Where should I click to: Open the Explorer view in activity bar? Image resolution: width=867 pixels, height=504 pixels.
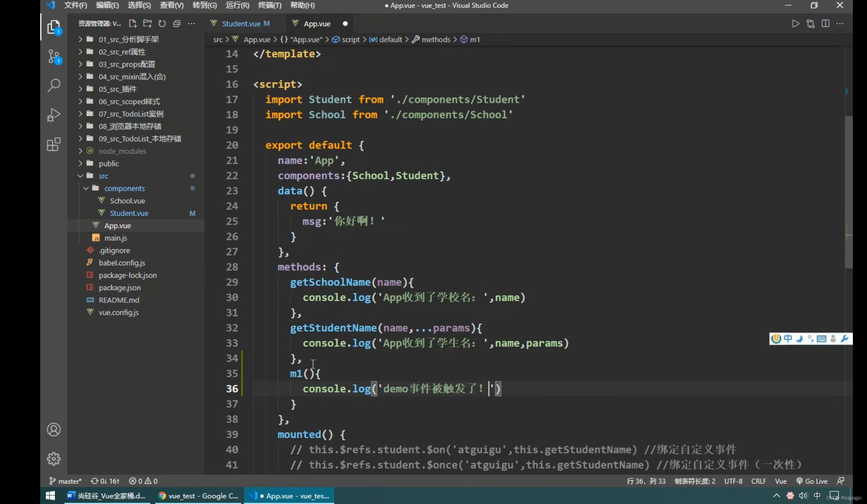54,27
